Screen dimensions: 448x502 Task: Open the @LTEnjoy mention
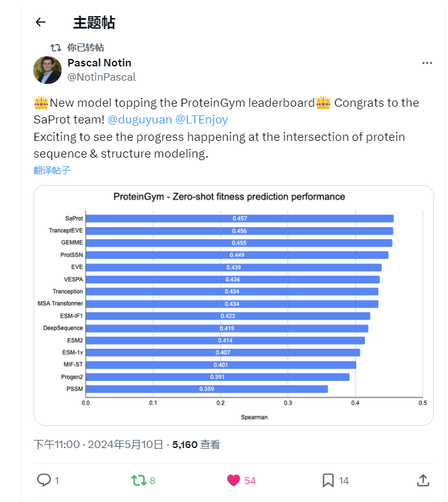tap(202, 119)
